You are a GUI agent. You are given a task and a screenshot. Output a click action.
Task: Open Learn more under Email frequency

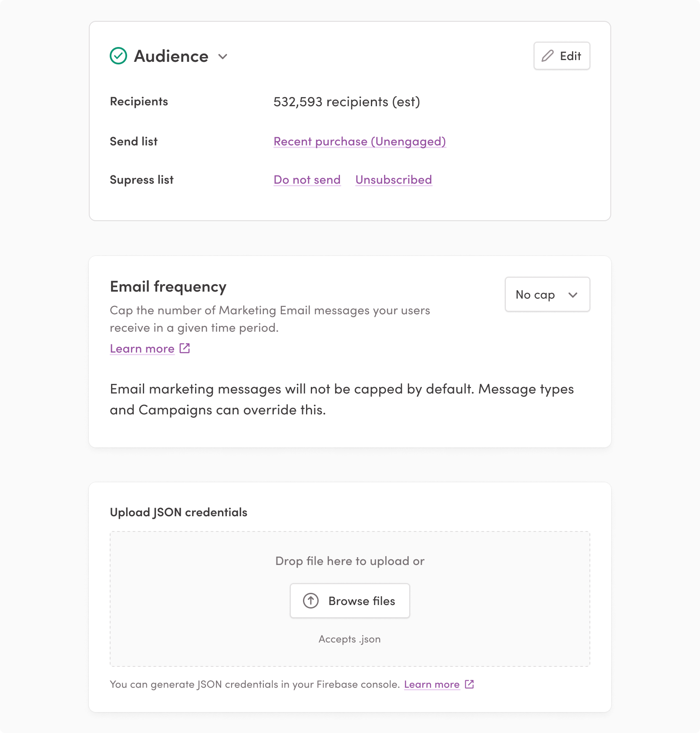(142, 349)
